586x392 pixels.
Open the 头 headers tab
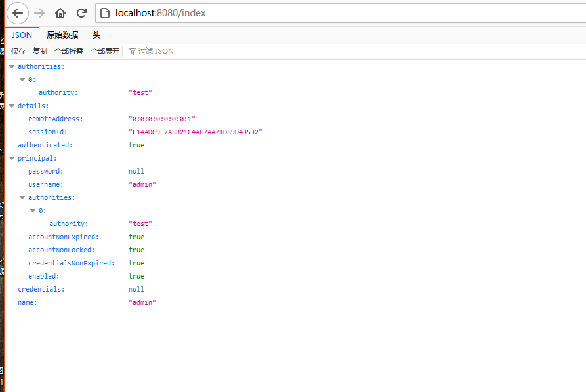click(x=96, y=35)
